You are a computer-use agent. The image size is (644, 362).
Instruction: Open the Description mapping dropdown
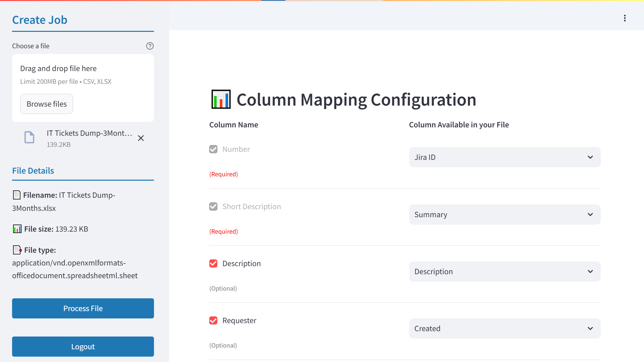[x=504, y=271]
